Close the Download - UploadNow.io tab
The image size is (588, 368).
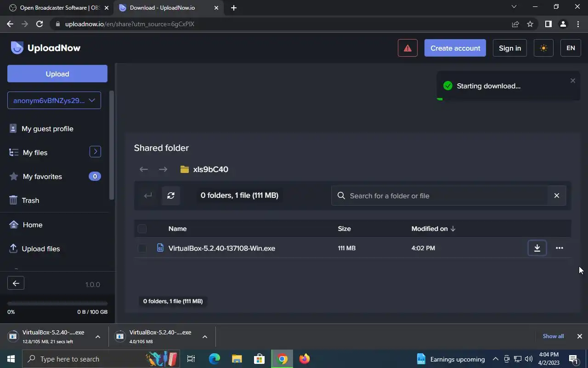(x=216, y=8)
